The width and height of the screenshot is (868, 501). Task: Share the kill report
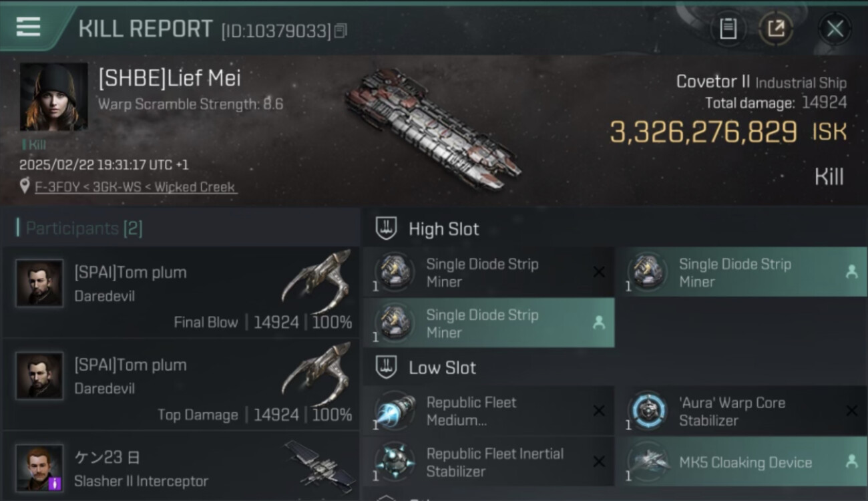click(x=776, y=28)
